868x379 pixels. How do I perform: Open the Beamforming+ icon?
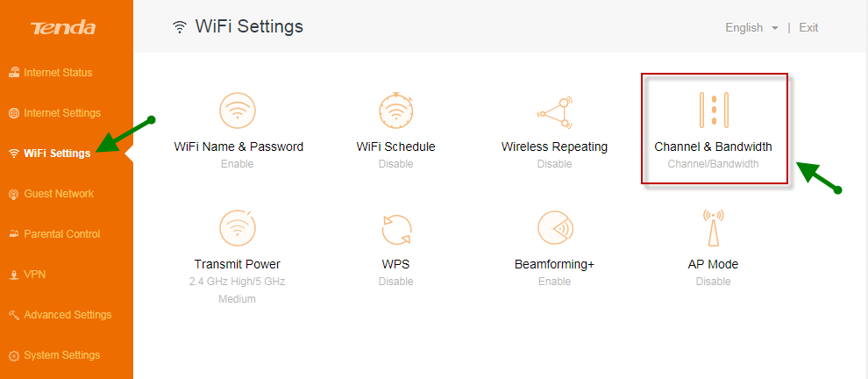pos(555,228)
